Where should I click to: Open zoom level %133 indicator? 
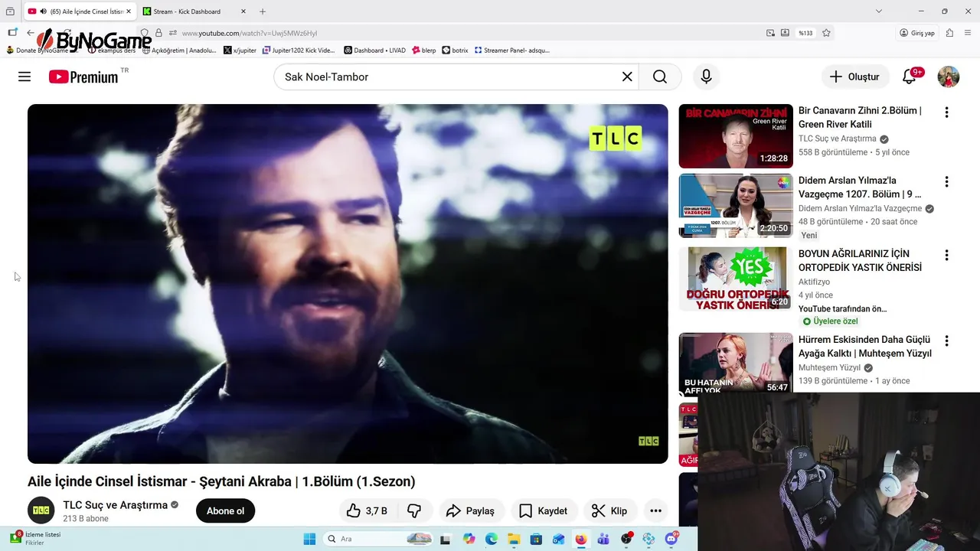click(805, 33)
